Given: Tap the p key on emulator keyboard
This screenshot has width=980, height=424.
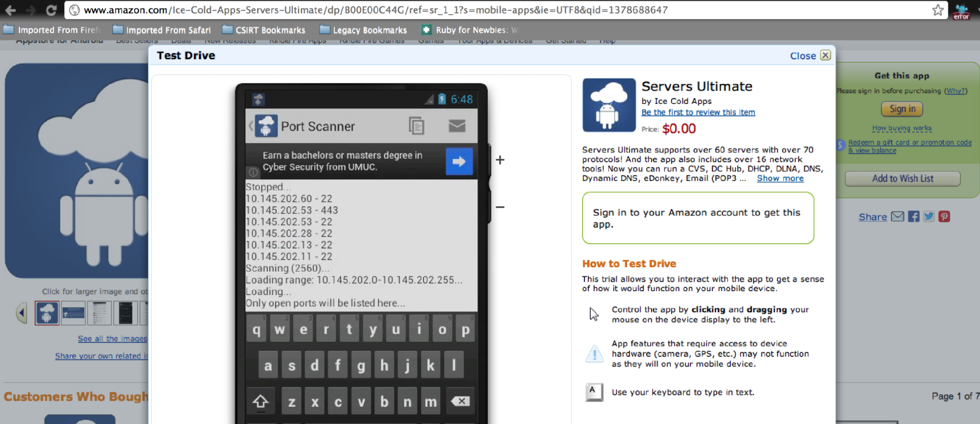Looking at the screenshot, I should (x=465, y=329).
